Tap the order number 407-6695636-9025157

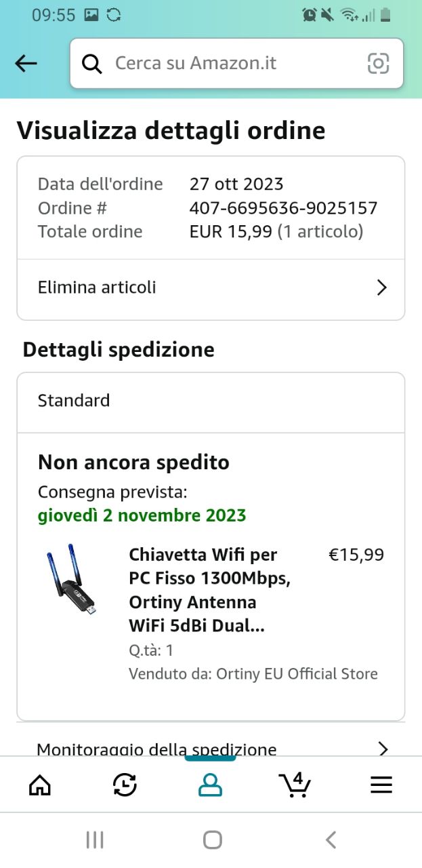tap(283, 208)
